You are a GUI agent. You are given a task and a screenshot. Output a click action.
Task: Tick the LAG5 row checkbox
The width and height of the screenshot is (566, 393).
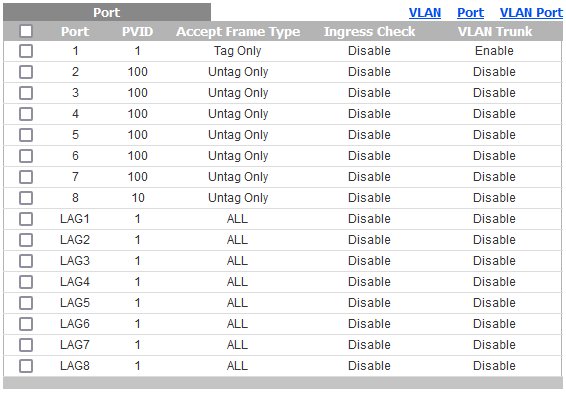(x=26, y=303)
